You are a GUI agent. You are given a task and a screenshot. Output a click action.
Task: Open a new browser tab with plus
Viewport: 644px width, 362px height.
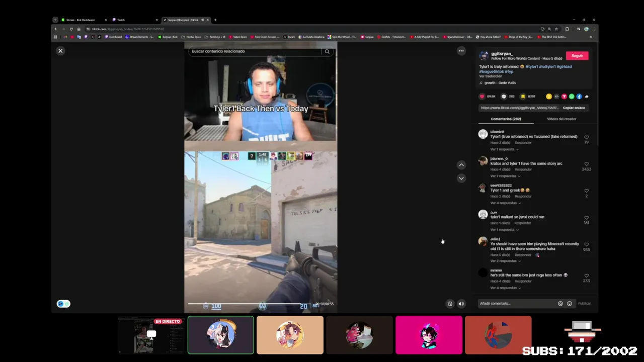tap(215, 20)
